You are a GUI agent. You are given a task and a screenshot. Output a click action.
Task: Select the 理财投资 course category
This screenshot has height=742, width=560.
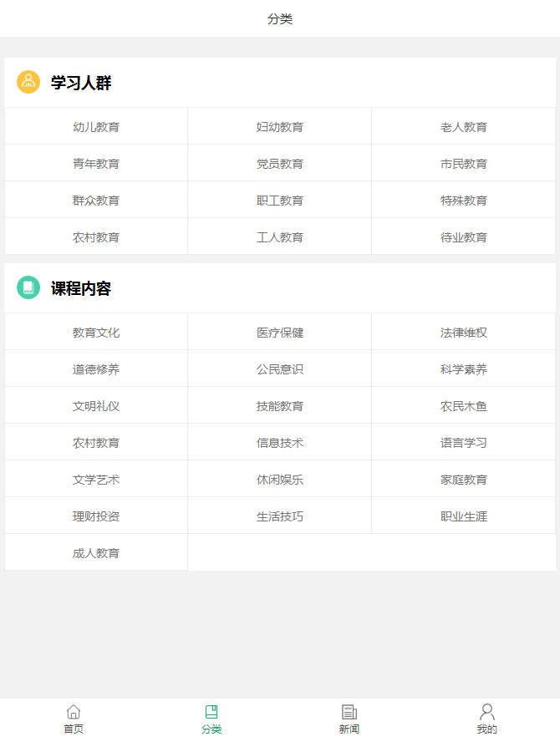coord(96,516)
